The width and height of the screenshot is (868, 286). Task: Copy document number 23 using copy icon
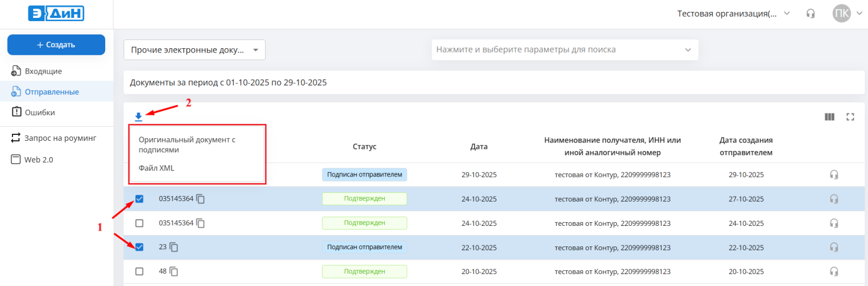pyautogui.click(x=174, y=247)
